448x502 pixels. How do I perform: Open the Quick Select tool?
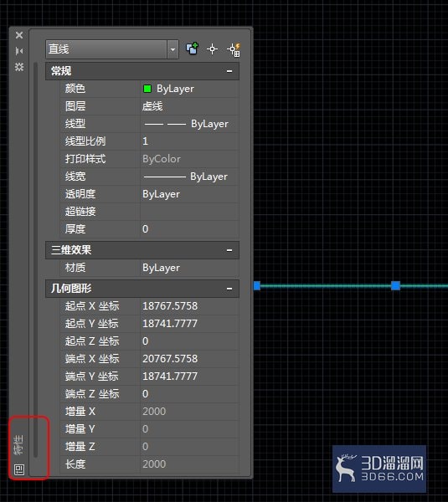pyautogui.click(x=234, y=49)
